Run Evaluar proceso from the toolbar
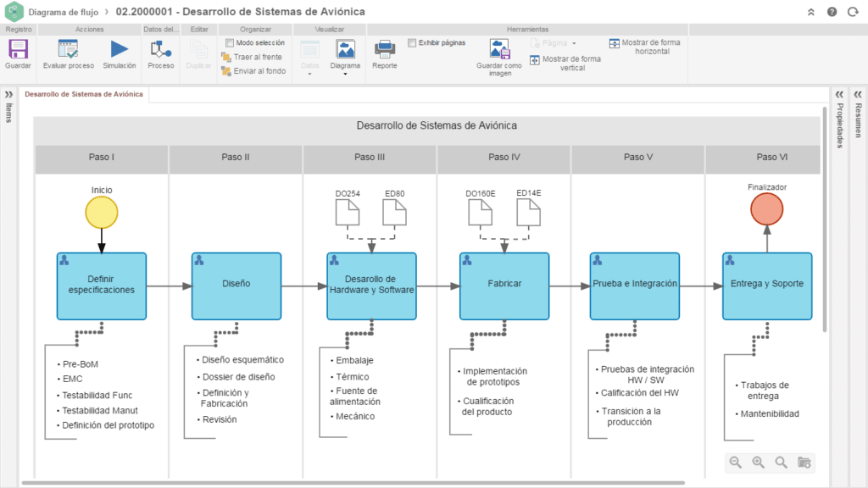868x488 pixels. [68, 49]
